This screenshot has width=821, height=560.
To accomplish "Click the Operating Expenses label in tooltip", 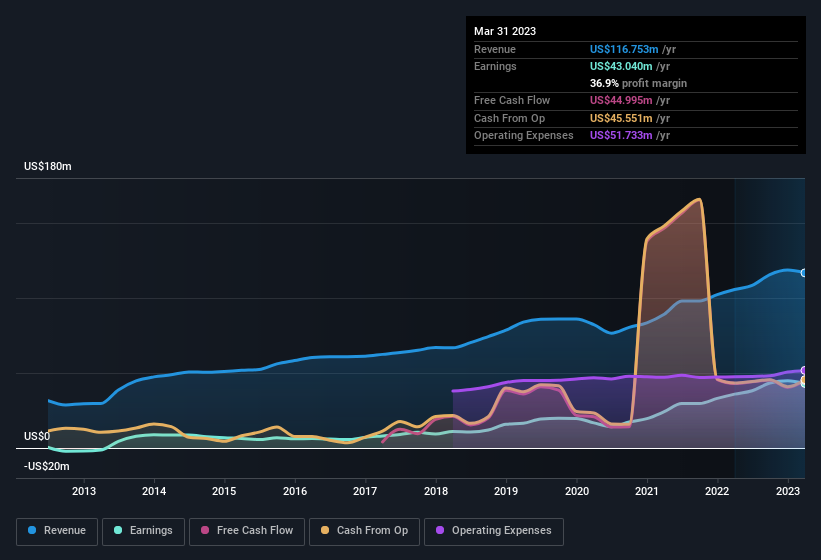I will tap(524, 136).
